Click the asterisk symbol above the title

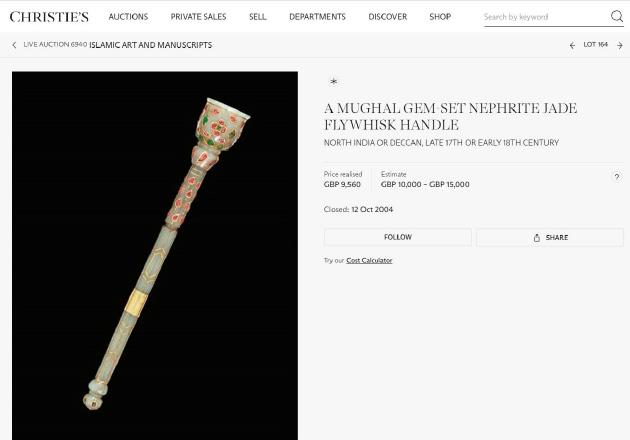[333, 82]
